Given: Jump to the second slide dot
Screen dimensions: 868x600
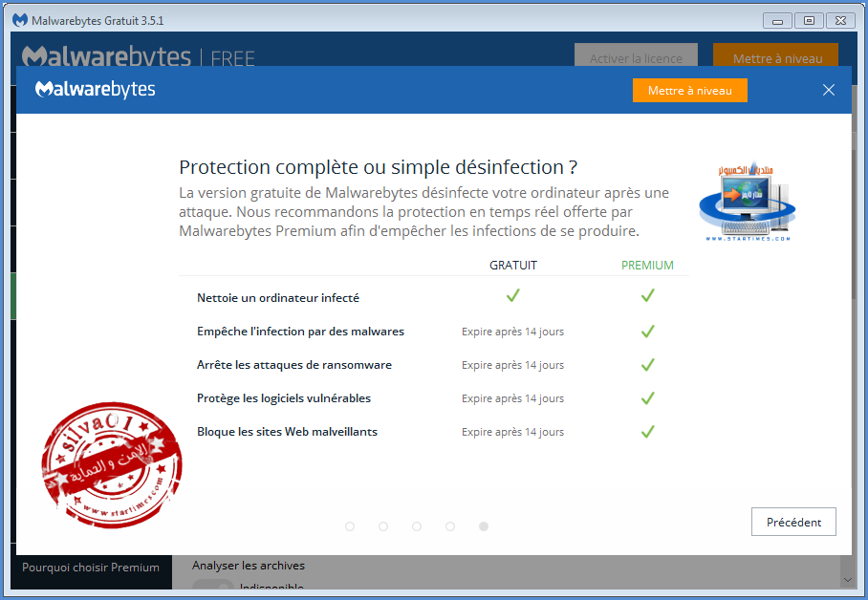Looking at the screenshot, I should tap(383, 526).
